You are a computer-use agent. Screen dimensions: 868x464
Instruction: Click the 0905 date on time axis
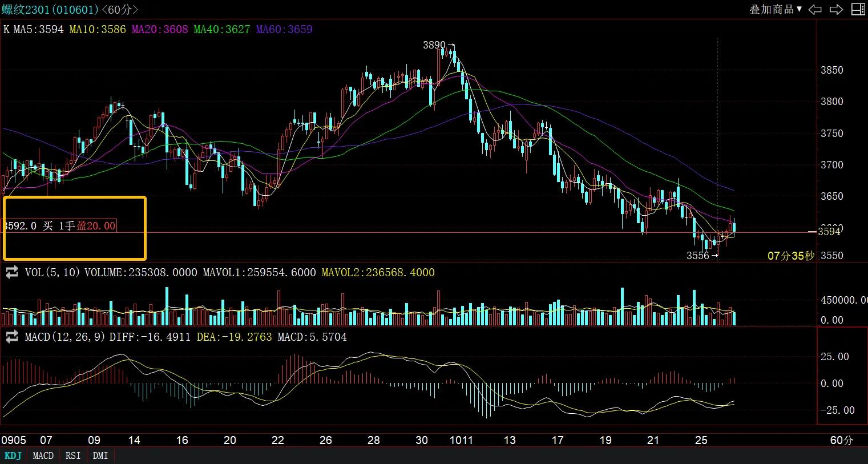(14, 440)
